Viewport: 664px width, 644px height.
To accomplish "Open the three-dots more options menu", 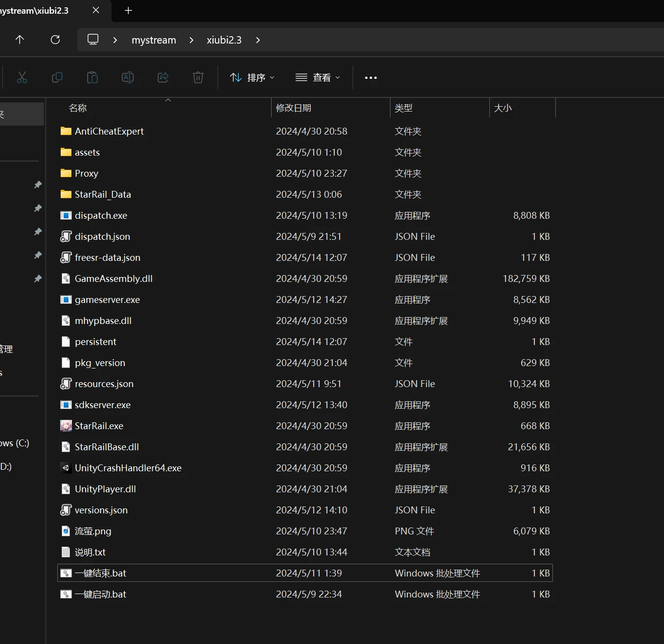I will [371, 77].
